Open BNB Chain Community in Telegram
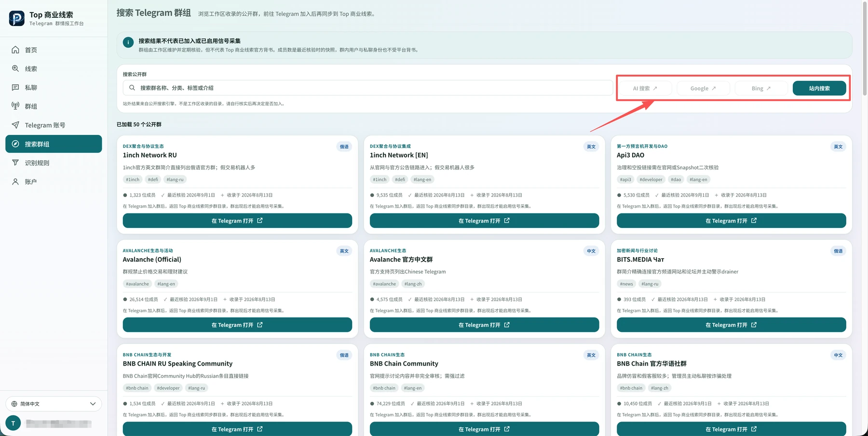The width and height of the screenshot is (868, 436). [484, 429]
